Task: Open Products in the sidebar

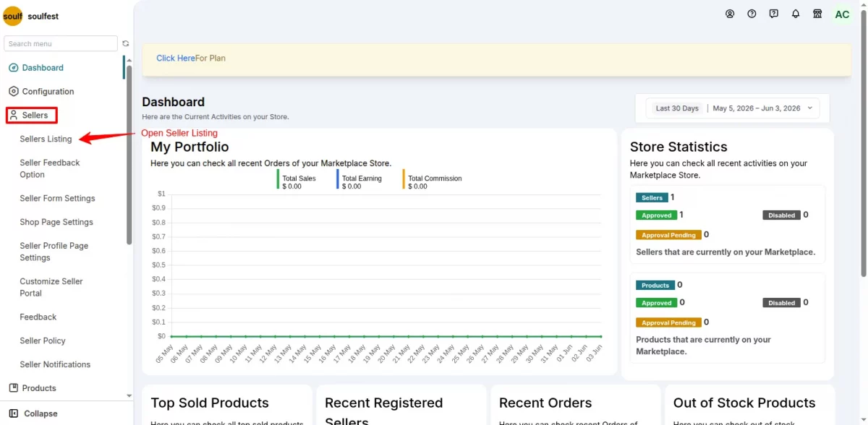Action: click(39, 388)
